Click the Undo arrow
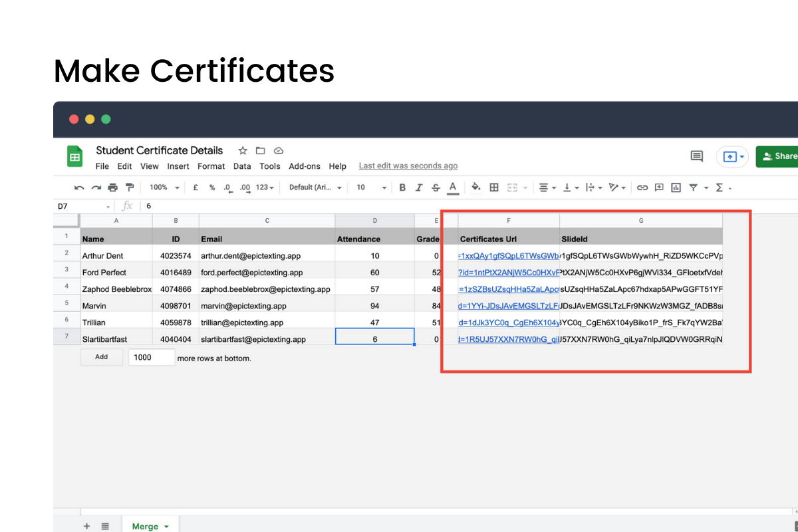Image resolution: width=798 pixels, height=532 pixels. click(78, 187)
